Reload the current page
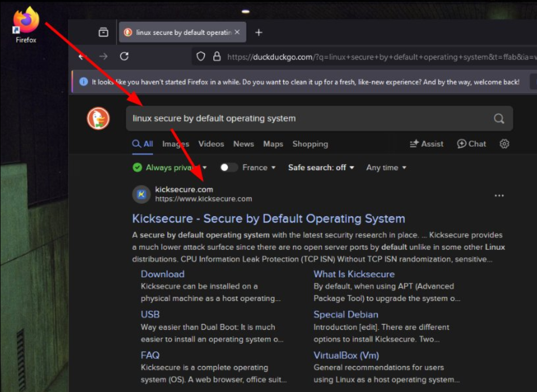The height and width of the screenshot is (392, 537). 125,56
